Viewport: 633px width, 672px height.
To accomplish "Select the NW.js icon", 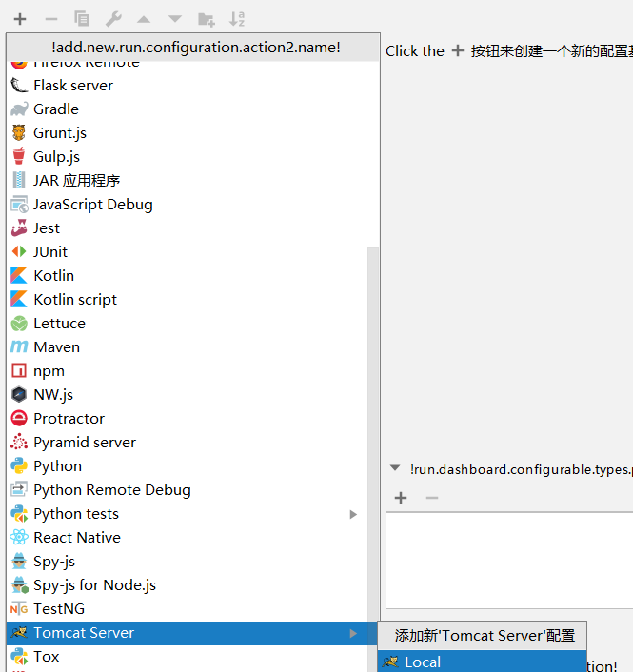I will coord(19,394).
